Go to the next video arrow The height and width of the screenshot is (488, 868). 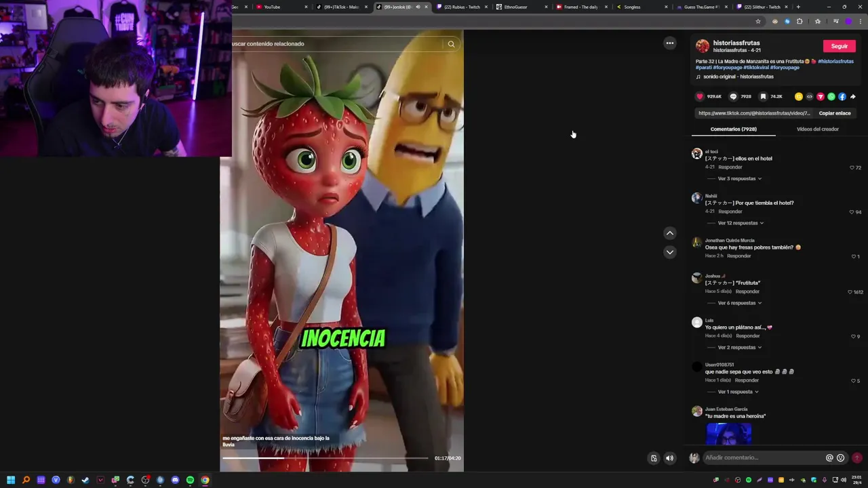point(670,252)
